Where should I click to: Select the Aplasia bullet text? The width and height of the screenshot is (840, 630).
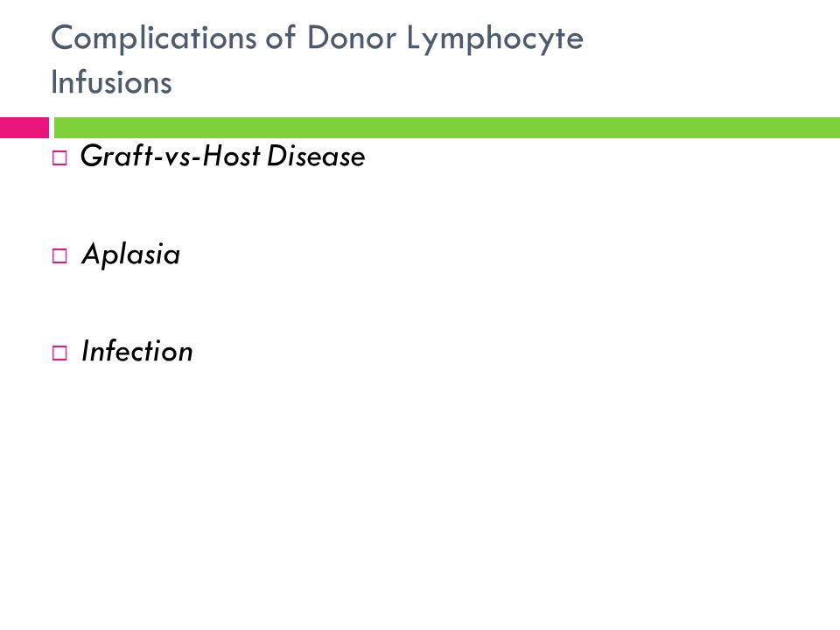pos(131,254)
